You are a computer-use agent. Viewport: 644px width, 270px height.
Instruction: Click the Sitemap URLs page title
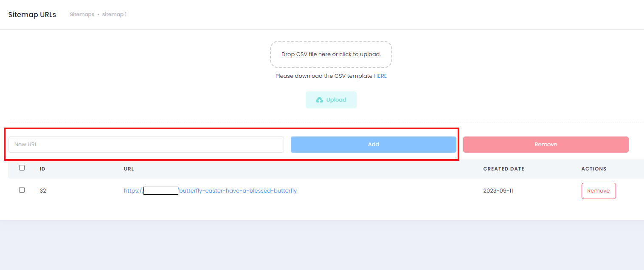[x=32, y=14]
